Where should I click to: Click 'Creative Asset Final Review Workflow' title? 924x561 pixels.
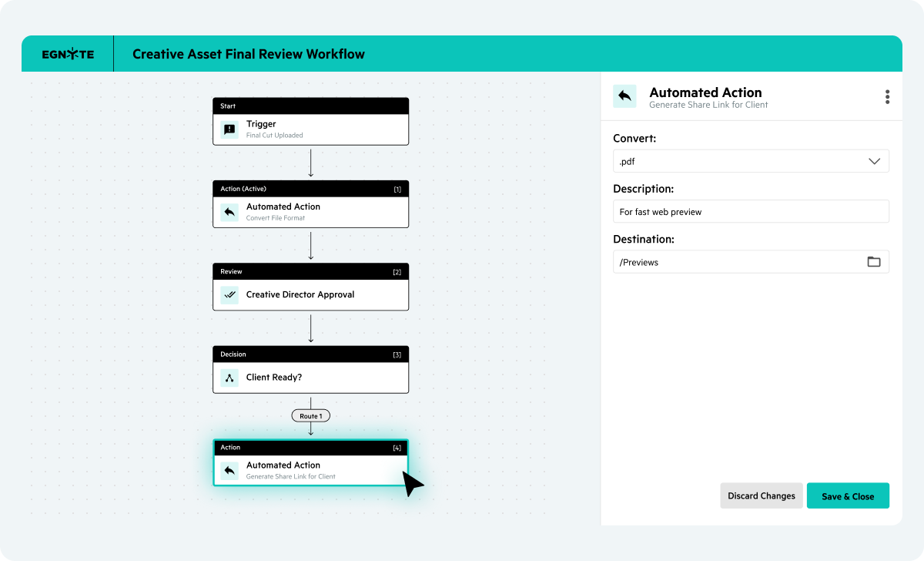[249, 54]
